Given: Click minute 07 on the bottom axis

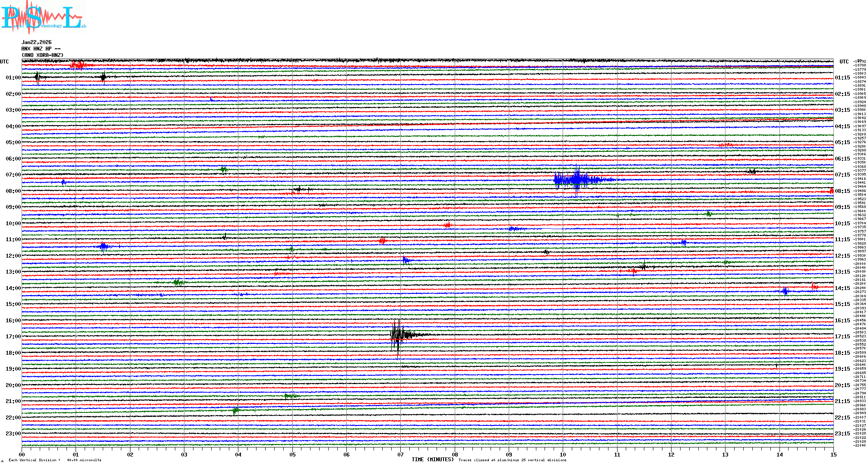Looking at the screenshot, I should tap(400, 455).
